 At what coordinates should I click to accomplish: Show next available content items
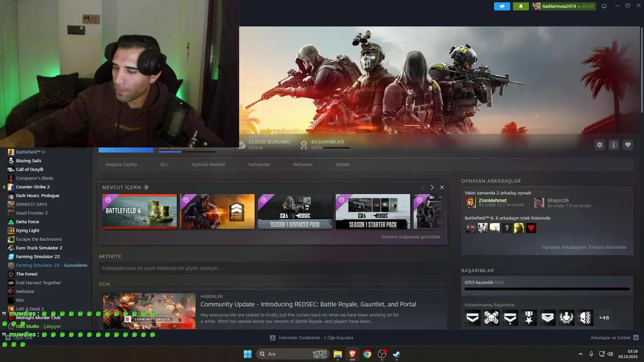point(432,188)
